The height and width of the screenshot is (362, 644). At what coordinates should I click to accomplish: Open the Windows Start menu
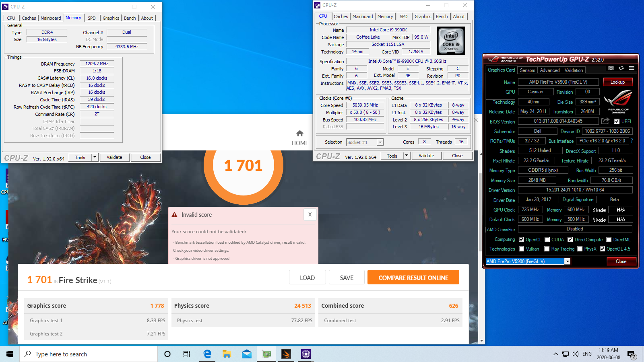[x=10, y=354]
